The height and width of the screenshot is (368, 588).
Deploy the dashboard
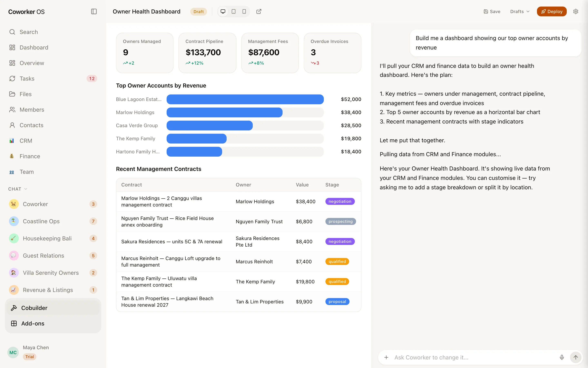click(x=551, y=11)
